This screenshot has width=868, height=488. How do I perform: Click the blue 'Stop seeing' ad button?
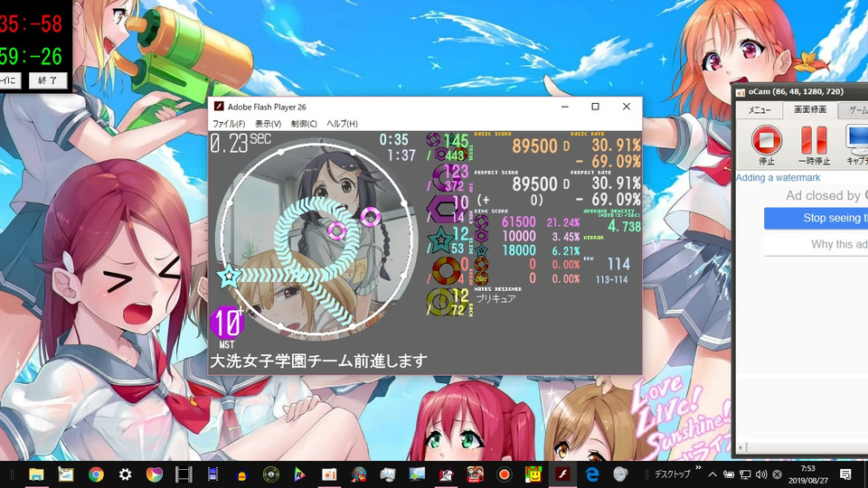tap(816, 218)
